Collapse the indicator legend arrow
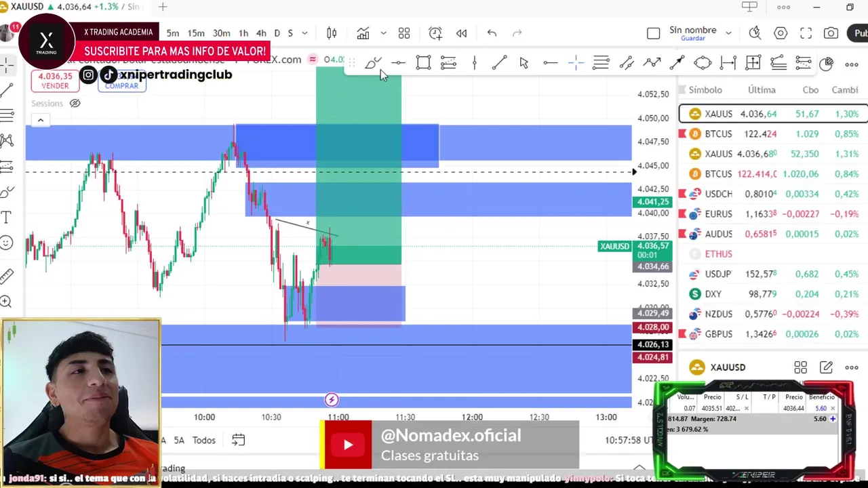 tap(40, 121)
